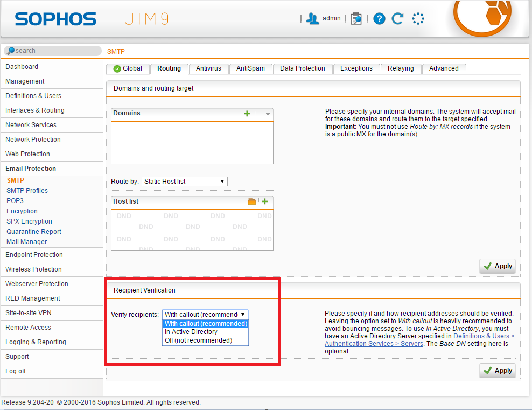Click the Host list drop area
This screenshot has width=532, height=410.
click(192, 230)
